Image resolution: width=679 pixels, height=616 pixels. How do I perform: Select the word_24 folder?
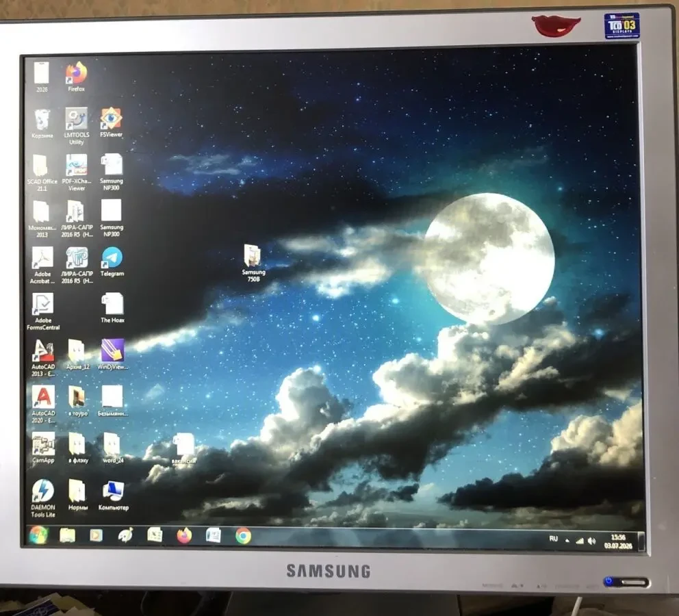pos(112,448)
